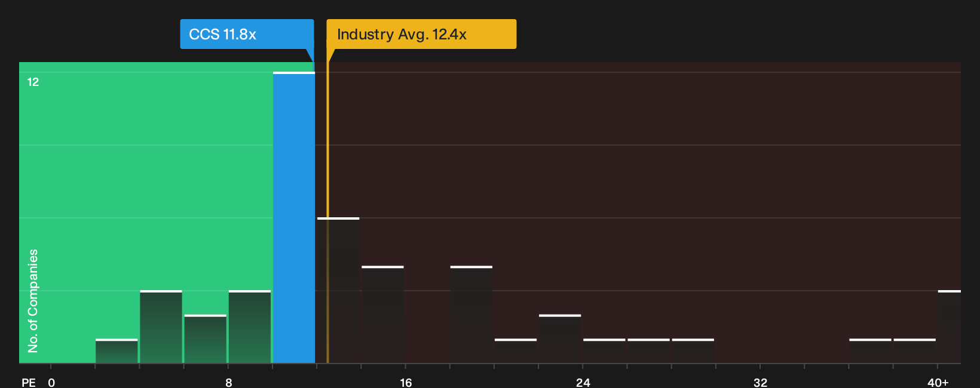Select the shortest green bar near PE 2
The height and width of the screenshot is (388, 980).
(117, 351)
